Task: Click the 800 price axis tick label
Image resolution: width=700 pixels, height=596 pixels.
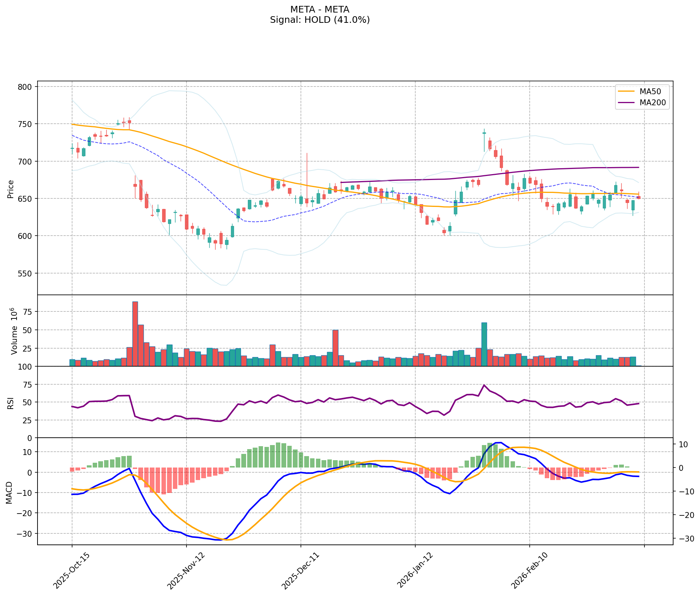Action: tap(26, 87)
